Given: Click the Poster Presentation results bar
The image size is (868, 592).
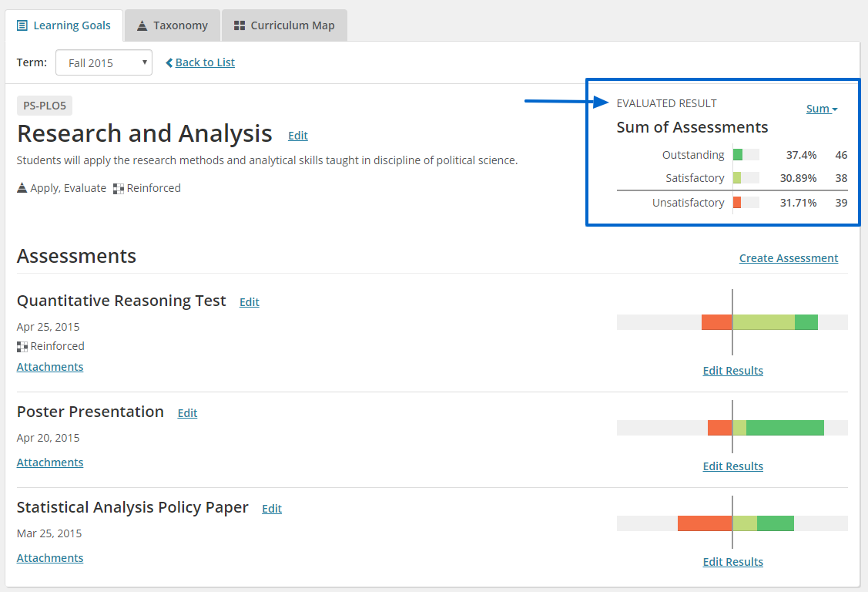Looking at the screenshot, I should 732,428.
